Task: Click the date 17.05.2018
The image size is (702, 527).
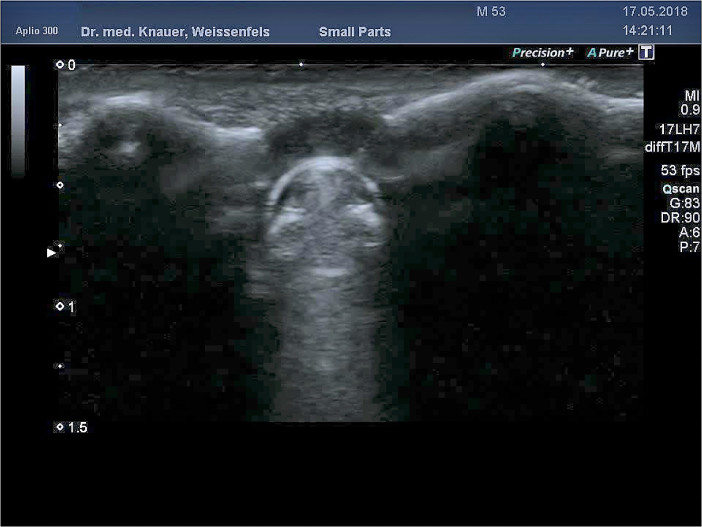Action: (655, 12)
